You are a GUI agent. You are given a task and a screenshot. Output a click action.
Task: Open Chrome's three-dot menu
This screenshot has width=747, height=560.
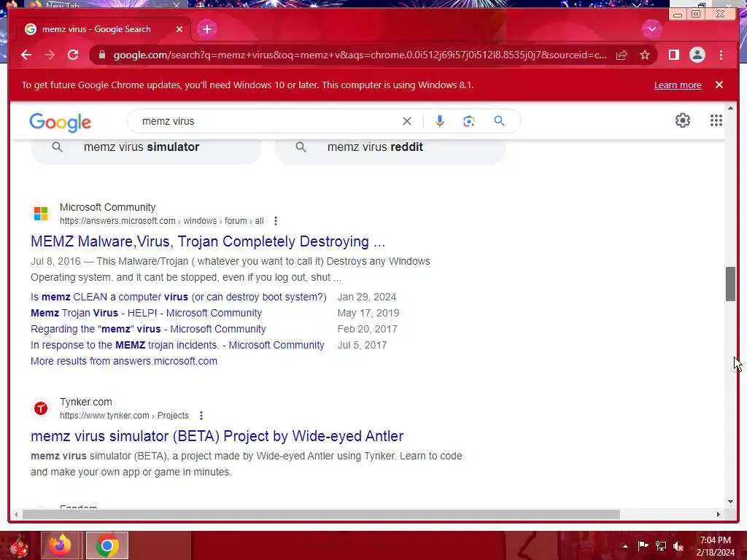(721, 55)
